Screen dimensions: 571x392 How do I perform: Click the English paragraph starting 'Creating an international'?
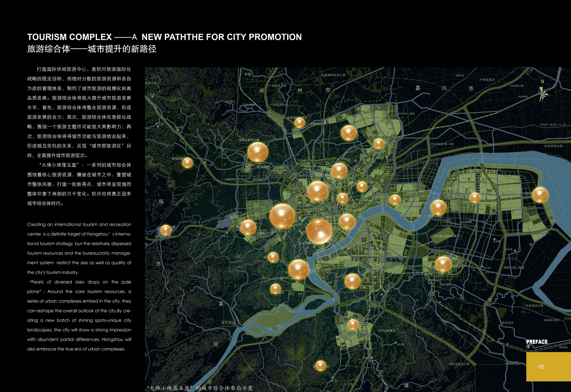coord(79,248)
